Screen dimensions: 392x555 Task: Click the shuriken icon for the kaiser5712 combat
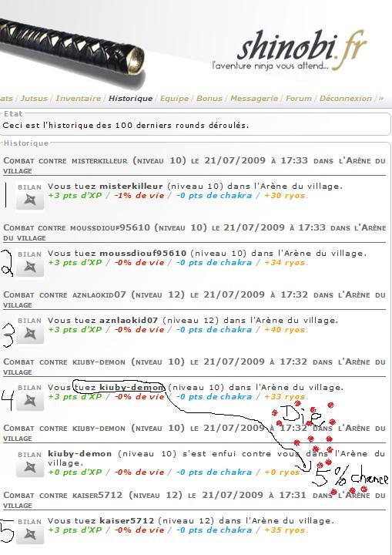point(30,535)
